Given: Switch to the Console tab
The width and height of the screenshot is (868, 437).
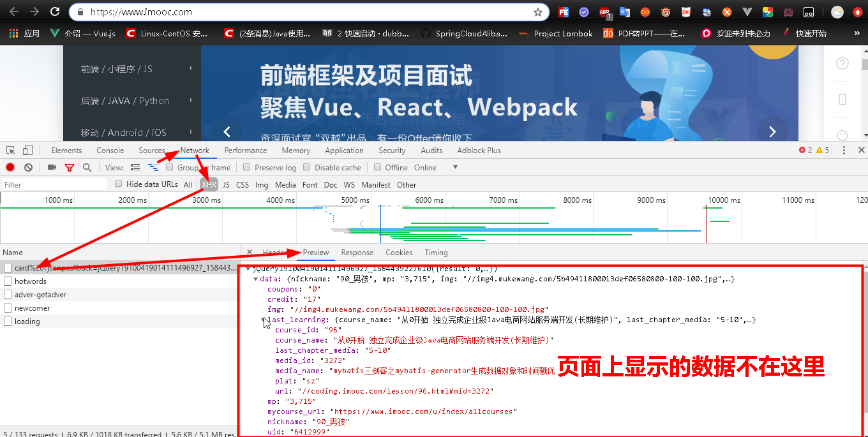Looking at the screenshot, I should coord(110,150).
